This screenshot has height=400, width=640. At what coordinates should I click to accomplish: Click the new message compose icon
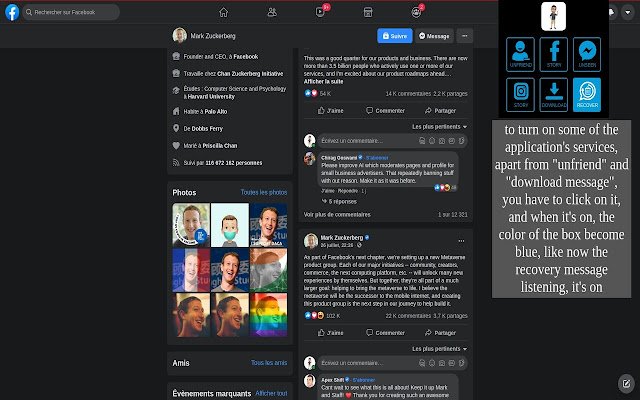point(626,383)
